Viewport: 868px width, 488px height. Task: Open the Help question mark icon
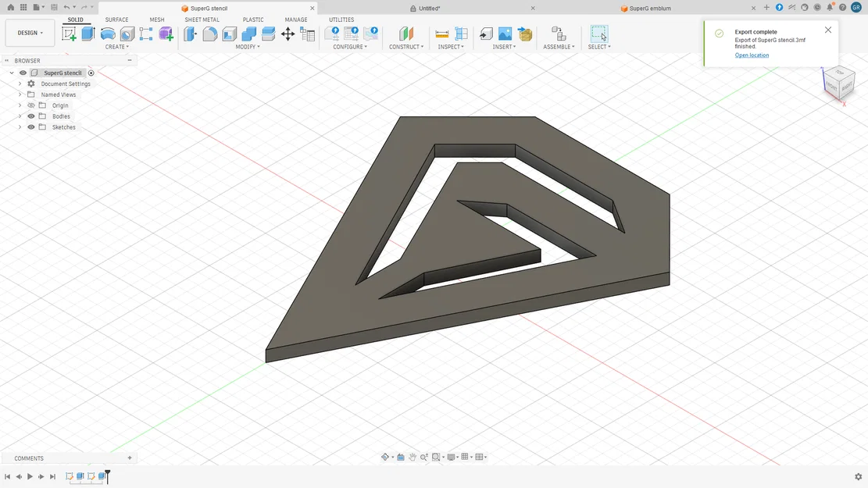pos(842,7)
